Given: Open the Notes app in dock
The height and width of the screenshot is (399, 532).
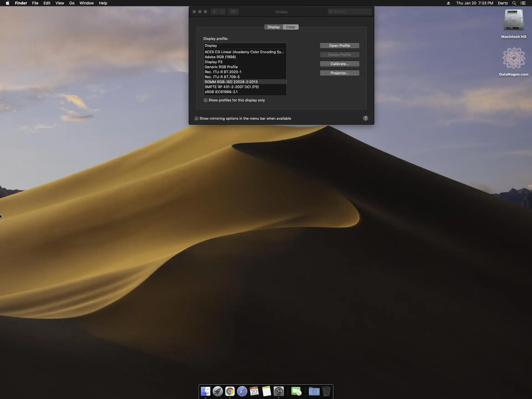Looking at the screenshot, I should click(266, 391).
